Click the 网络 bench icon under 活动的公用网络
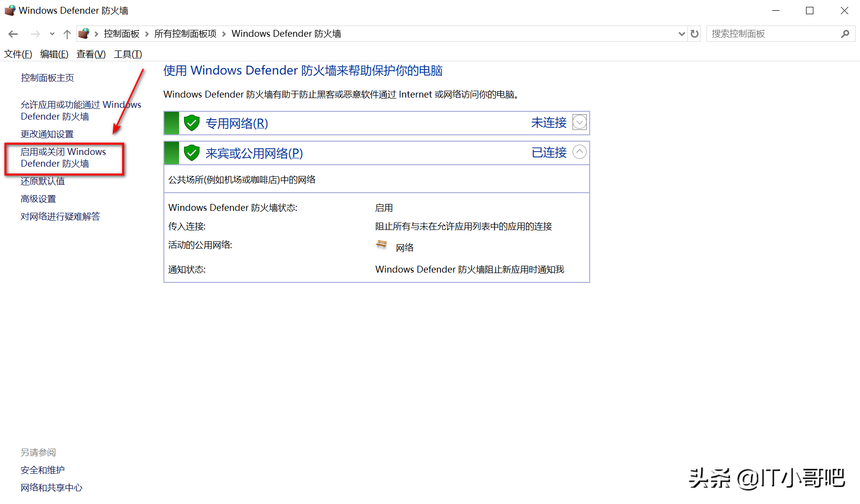860x504 pixels. point(381,245)
